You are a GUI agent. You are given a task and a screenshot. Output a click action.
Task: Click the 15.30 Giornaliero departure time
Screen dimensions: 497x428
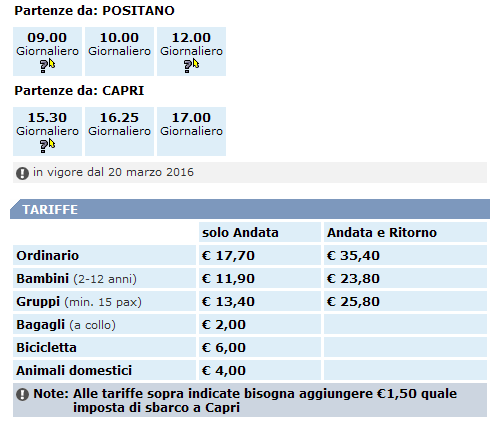pyautogui.click(x=47, y=117)
